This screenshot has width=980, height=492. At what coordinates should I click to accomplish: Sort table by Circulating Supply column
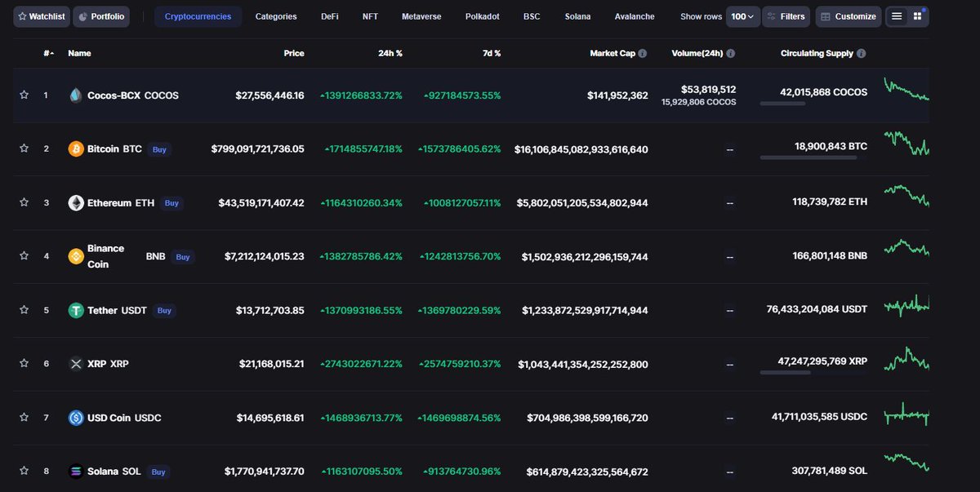(x=817, y=53)
